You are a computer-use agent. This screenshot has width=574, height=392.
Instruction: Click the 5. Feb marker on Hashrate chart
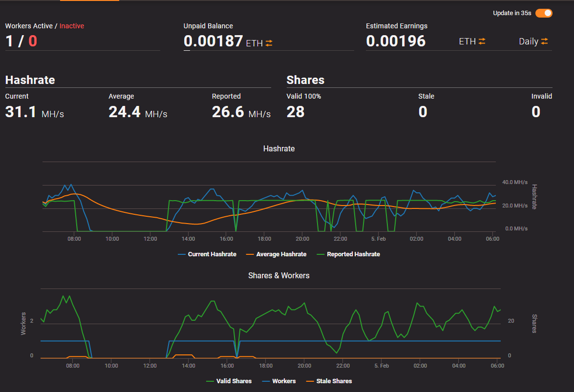pos(379,239)
